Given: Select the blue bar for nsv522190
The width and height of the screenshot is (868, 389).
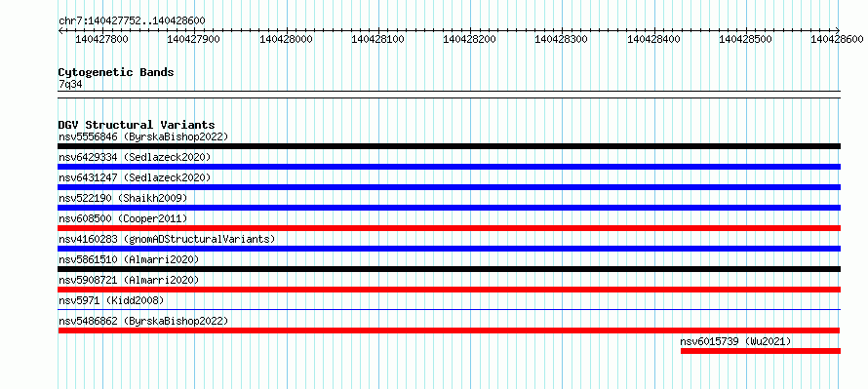Looking at the screenshot, I should (449, 208).
